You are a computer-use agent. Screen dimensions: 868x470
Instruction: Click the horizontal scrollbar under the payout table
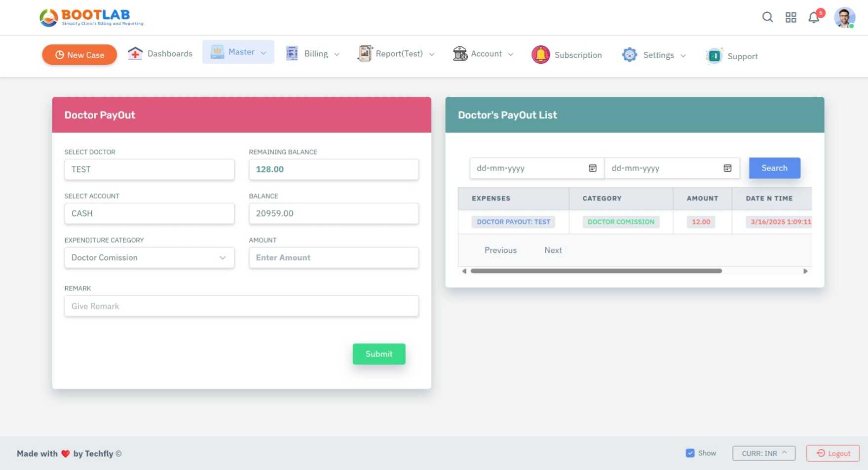pos(597,271)
